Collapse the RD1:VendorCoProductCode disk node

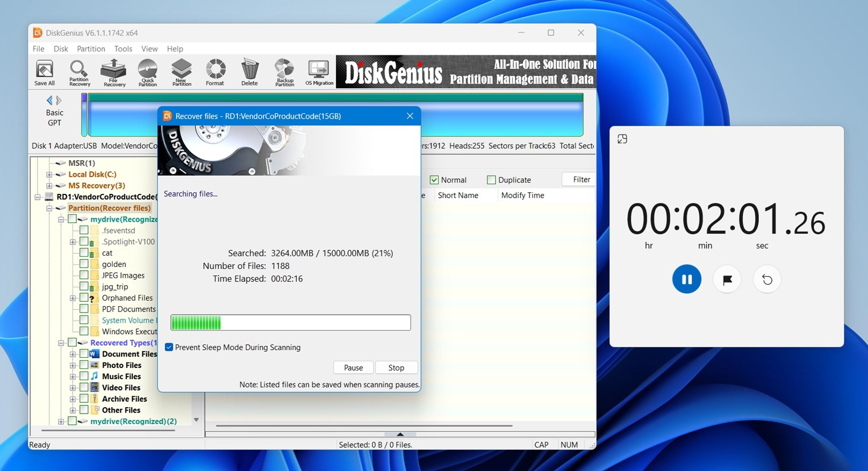point(38,197)
